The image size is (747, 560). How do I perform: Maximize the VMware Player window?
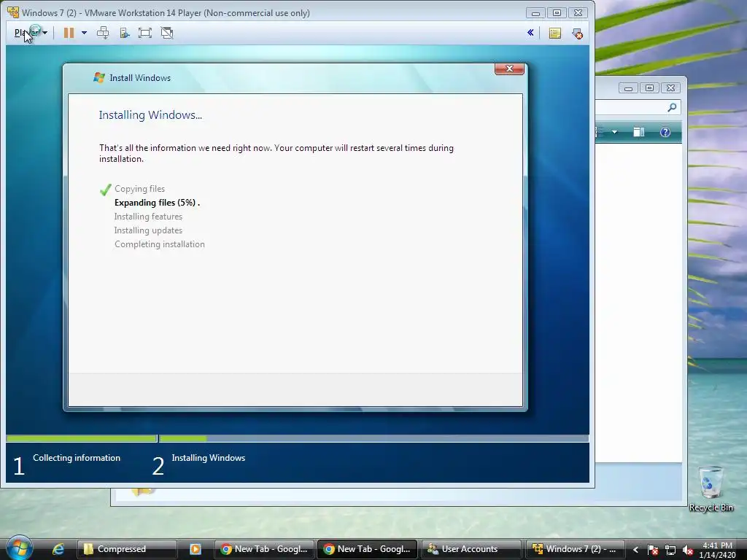(557, 13)
